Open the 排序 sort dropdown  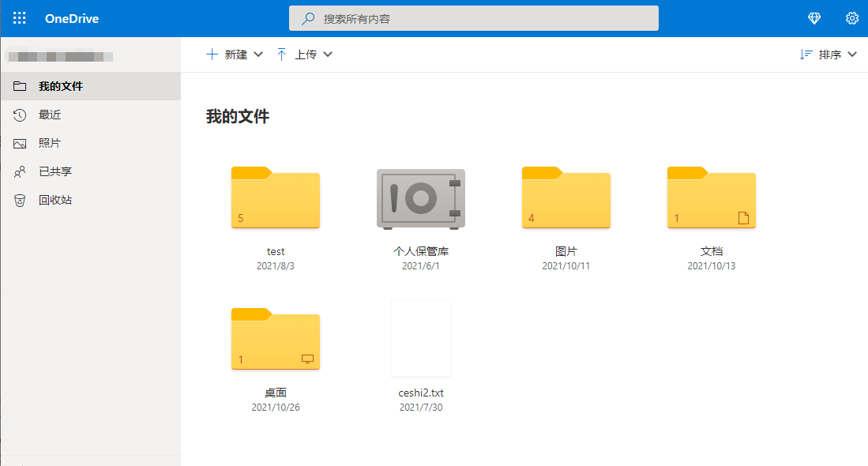(x=829, y=54)
